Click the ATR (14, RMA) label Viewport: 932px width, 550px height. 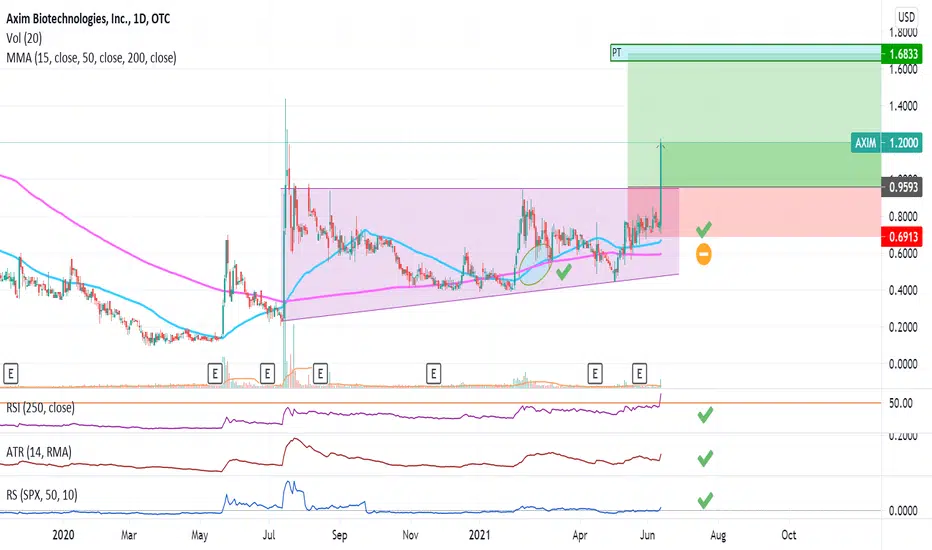pos(39,452)
